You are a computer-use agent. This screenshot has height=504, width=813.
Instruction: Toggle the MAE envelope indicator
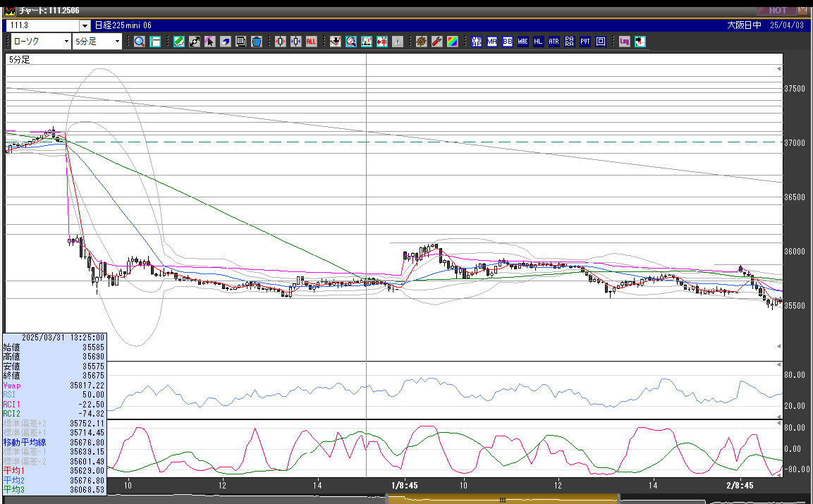tap(522, 42)
